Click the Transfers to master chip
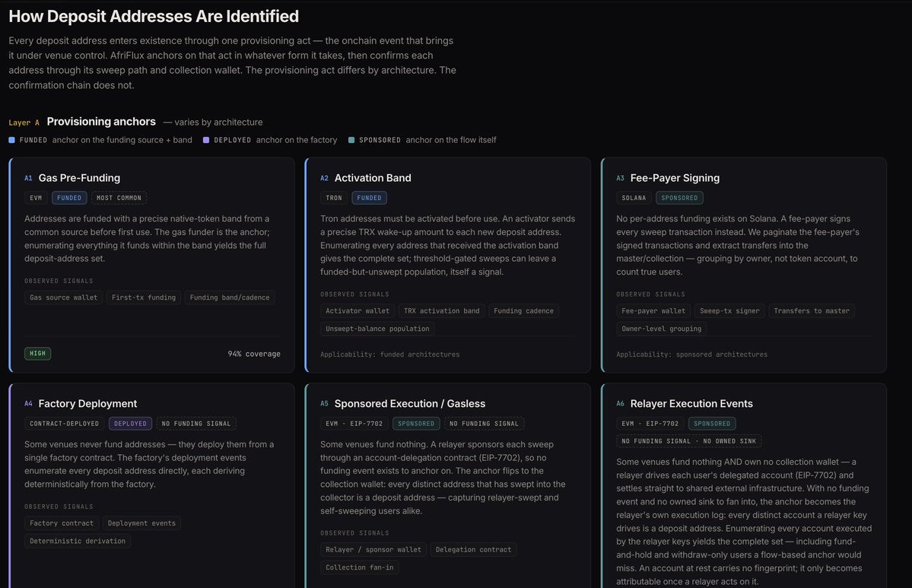Viewport: 912px width, 588px height. (x=812, y=310)
